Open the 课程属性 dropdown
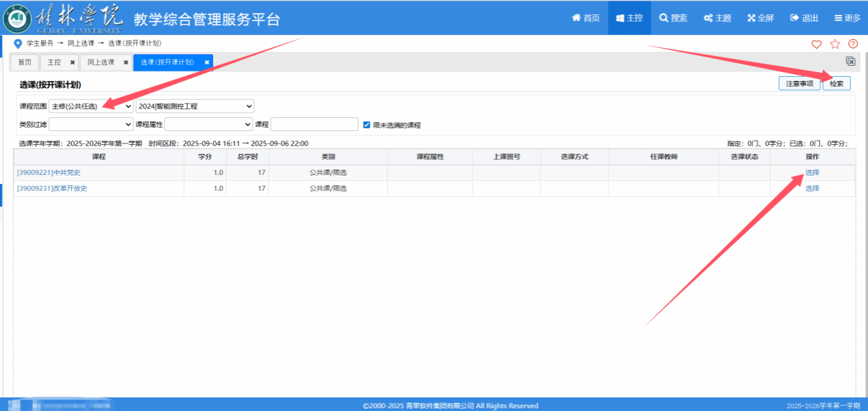Image resolution: width=868 pixels, height=411 pixels. [208, 124]
